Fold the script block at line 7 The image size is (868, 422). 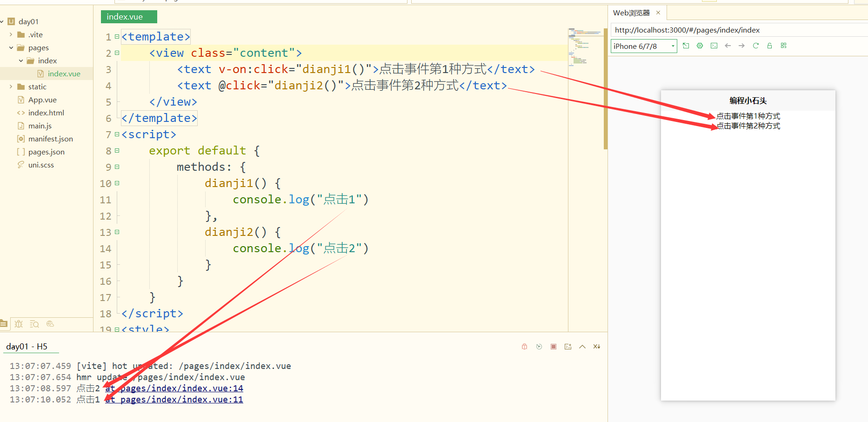click(x=117, y=134)
